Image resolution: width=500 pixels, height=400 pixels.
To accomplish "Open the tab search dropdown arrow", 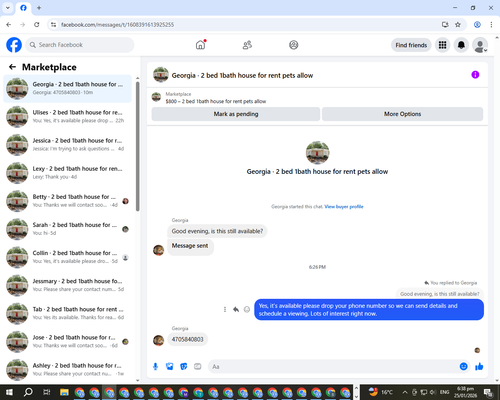I will pos(8,8).
